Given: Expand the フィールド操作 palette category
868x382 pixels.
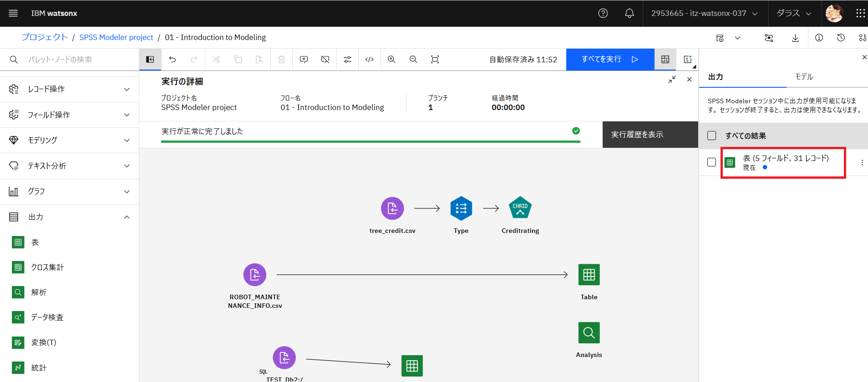Looking at the screenshot, I should point(69,115).
